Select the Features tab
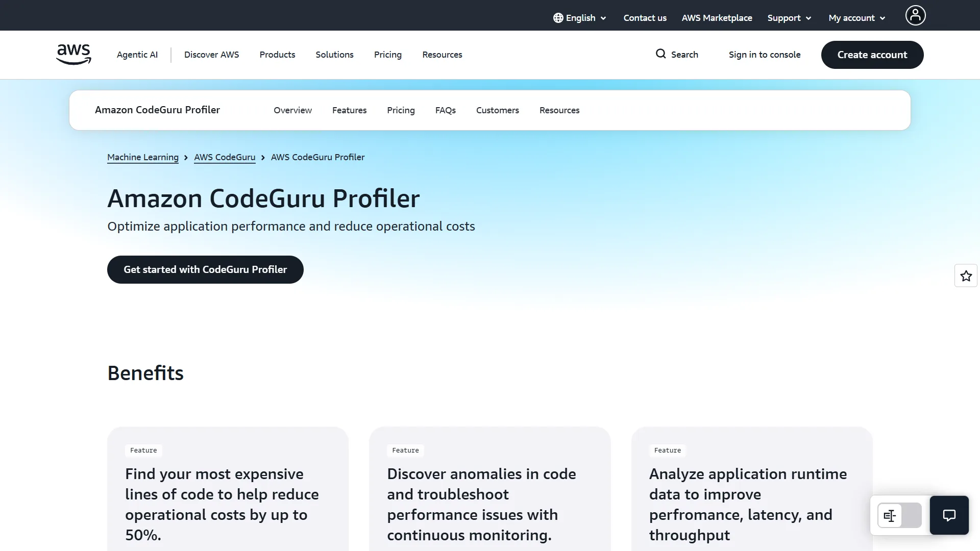This screenshot has width=980, height=551. [349, 110]
